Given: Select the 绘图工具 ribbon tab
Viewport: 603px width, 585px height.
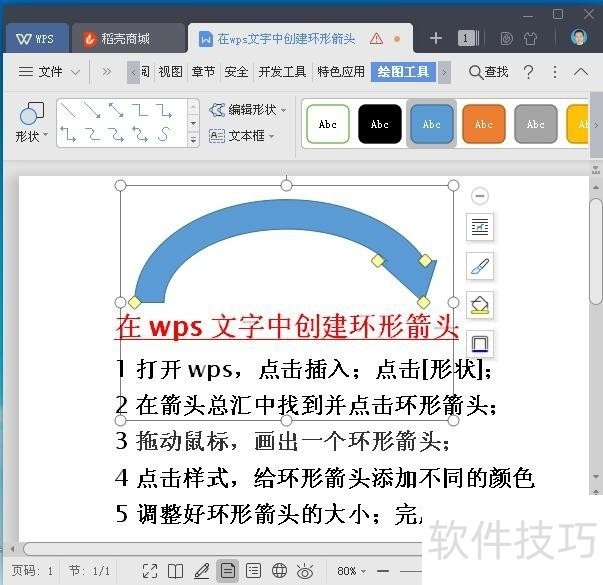Looking at the screenshot, I should click(403, 72).
